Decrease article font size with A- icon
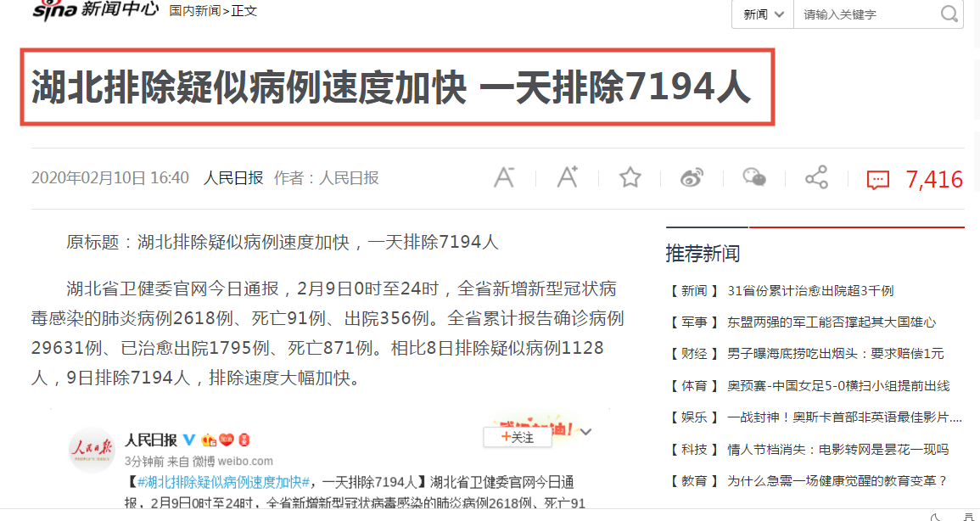Screen dimensions: 980x521 pos(505,177)
